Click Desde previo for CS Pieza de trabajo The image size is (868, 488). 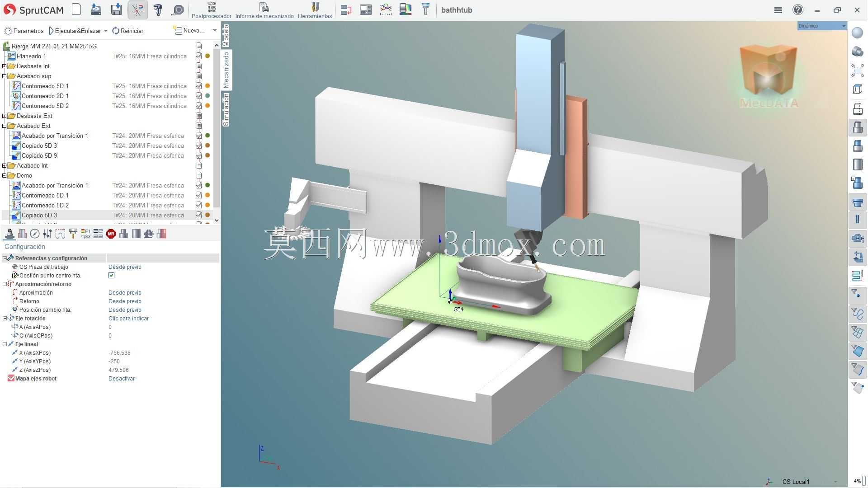coord(125,267)
